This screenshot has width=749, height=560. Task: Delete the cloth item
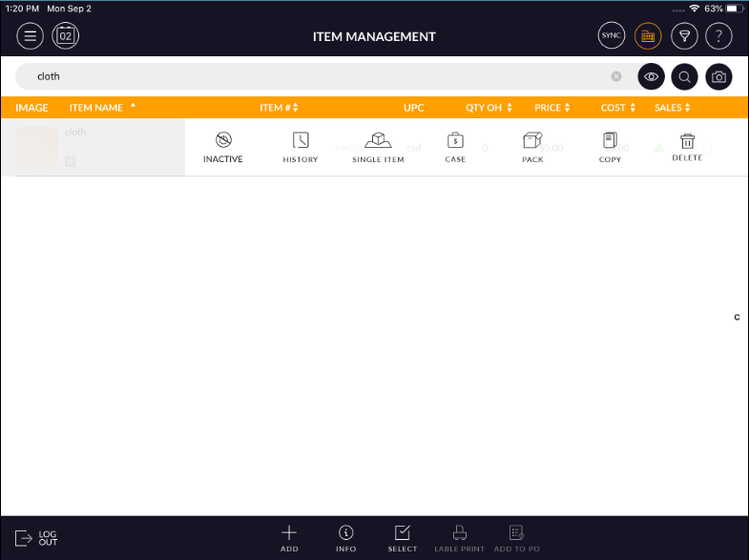coord(687,147)
